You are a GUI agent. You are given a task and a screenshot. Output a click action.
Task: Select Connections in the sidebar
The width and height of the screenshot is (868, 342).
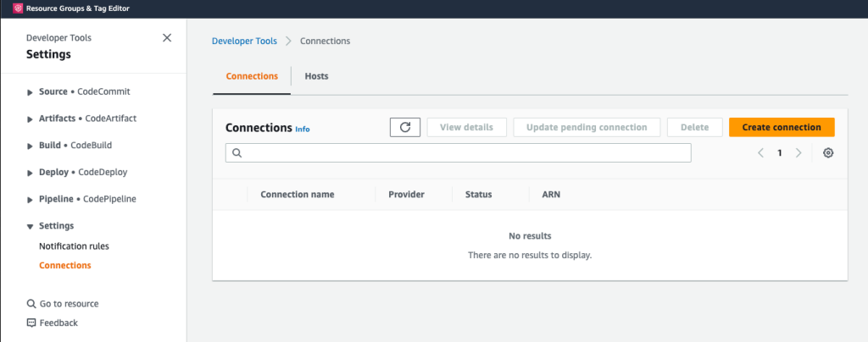click(65, 265)
